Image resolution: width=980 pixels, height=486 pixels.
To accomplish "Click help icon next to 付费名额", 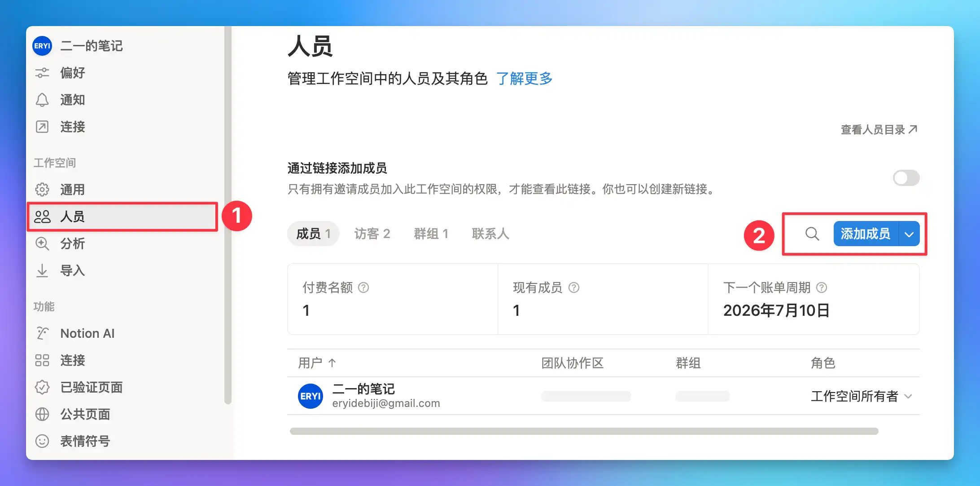I will coord(363,287).
